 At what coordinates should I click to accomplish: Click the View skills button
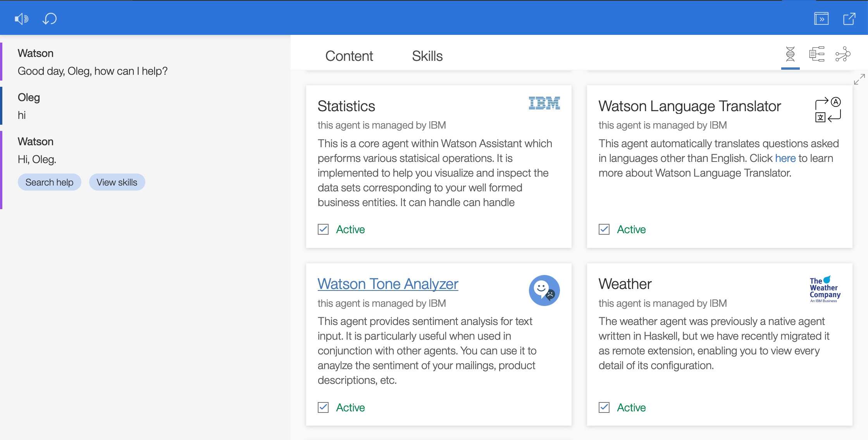(116, 182)
